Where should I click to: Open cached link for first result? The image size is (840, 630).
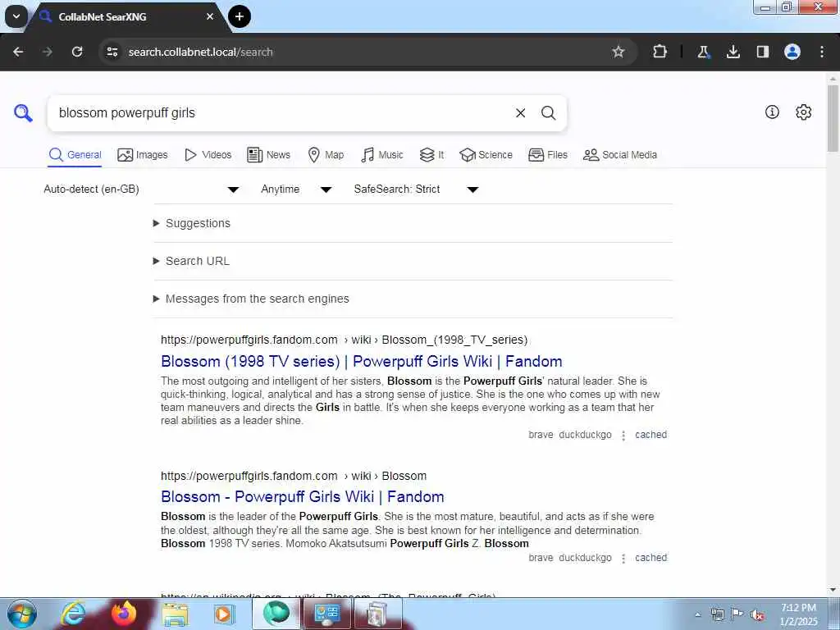point(651,435)
